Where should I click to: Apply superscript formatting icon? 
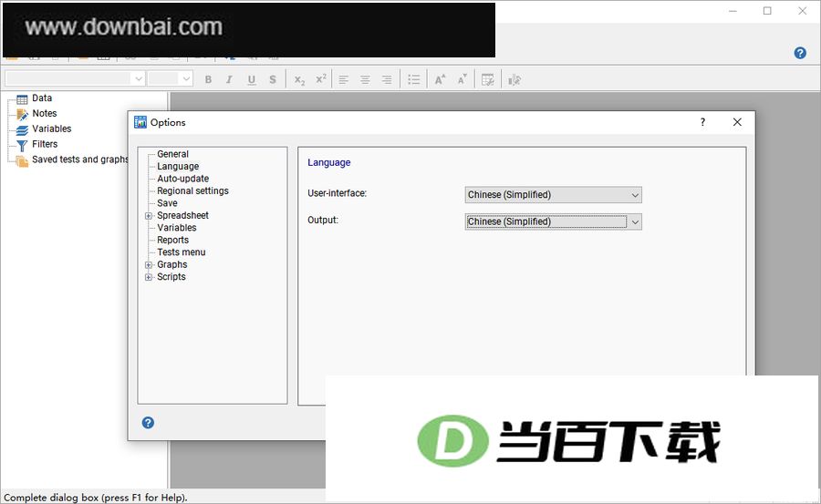pyautogui.click(x=321, y=79)
